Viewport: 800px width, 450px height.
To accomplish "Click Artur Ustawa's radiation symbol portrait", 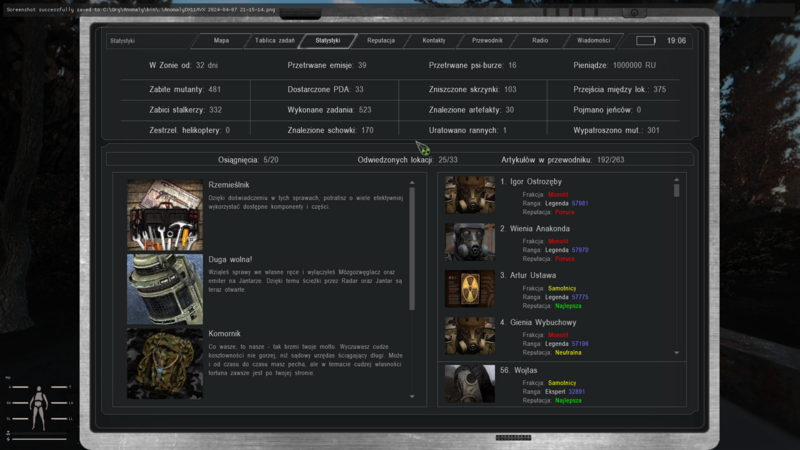I will (469, 288).
